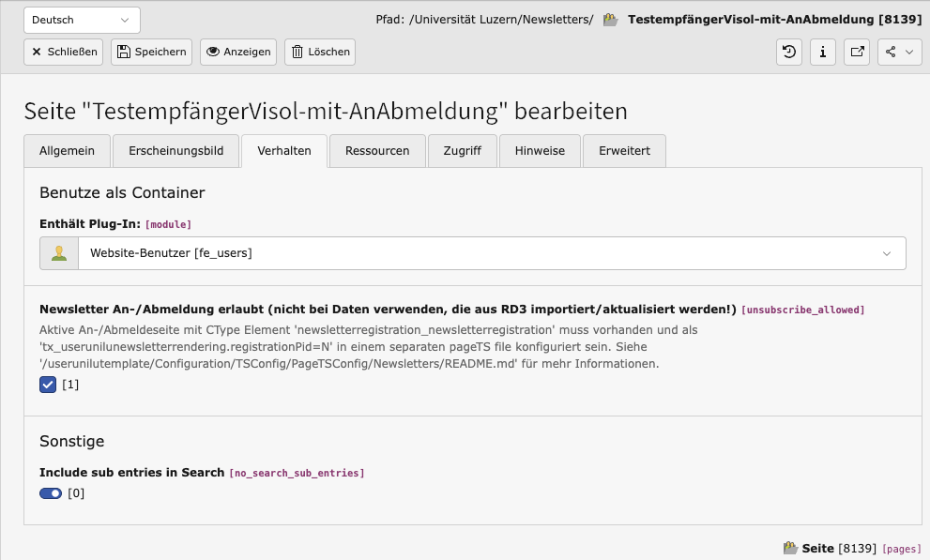The width and height of the screenshot is (930, 560).
Task: Select the Erscheinungsbild tab
Action: coord(176,151)
